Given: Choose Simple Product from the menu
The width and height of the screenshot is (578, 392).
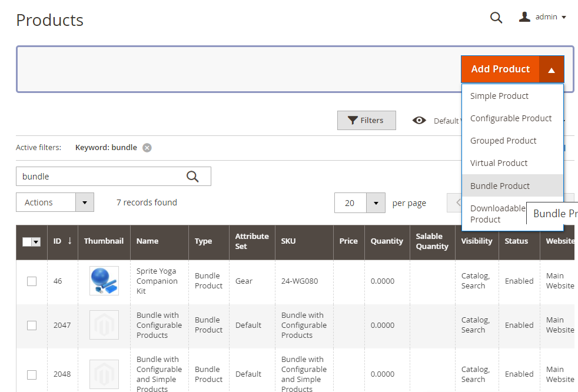Looking at the screenshot, I should pos(499,96).
